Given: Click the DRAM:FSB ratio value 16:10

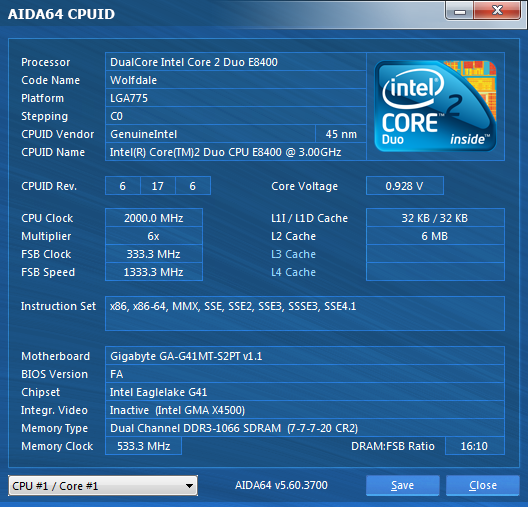Looking at the screenshot, I should pyautogui.click(x=474, y=446).
